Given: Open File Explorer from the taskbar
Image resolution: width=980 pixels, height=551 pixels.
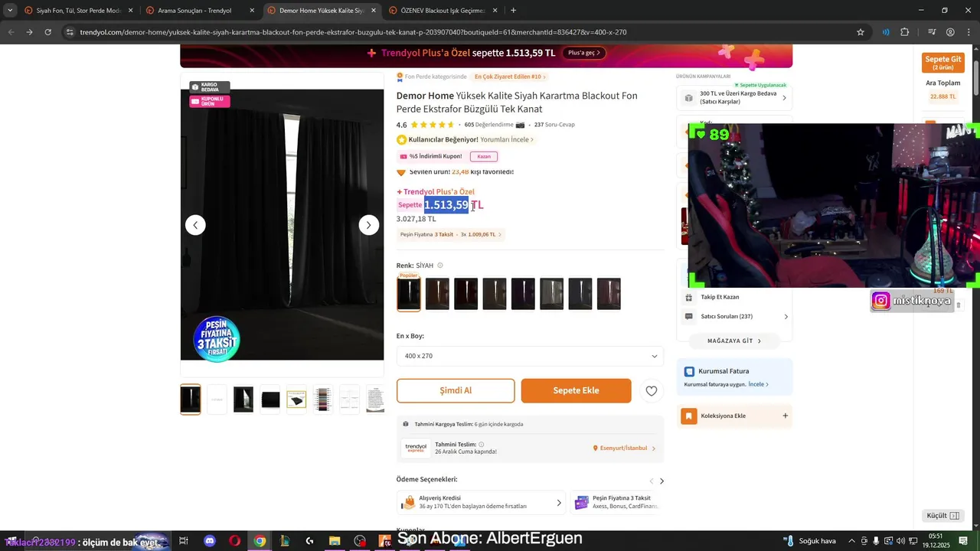Looking at the screenshot, I should point(335,541).
